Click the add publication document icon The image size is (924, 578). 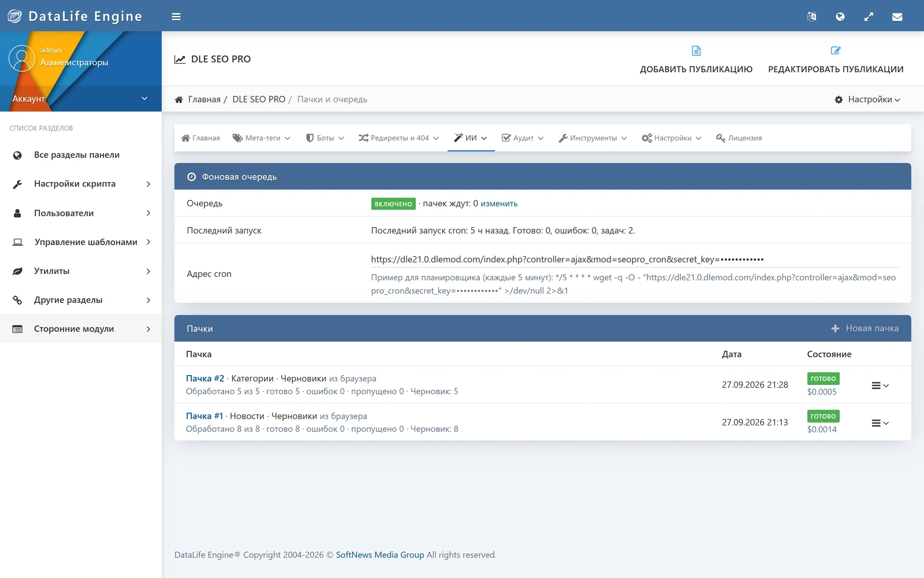point(696,51)
